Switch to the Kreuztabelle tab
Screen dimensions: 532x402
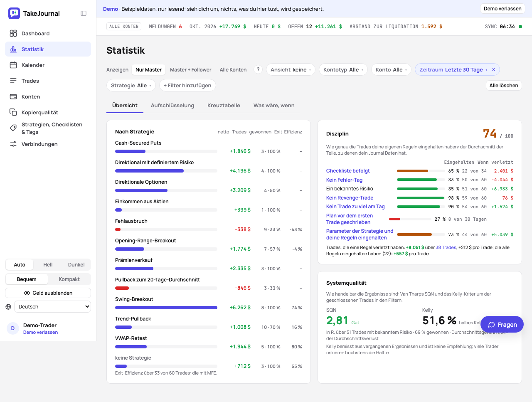[224, 106]
